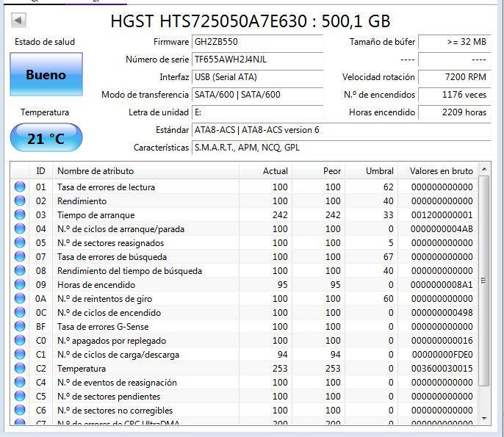Select raw value 003600030015
The image size is (504, 437).
[442, 369]
